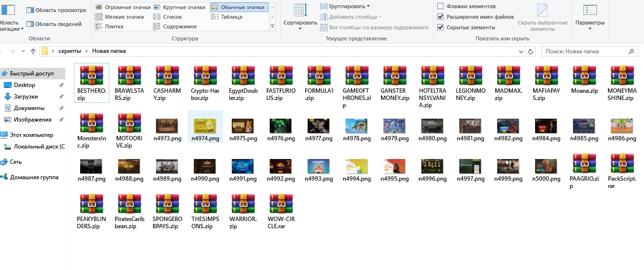The height and width of the screenshot is (270, 644).
Task: Open the Группировать dropdown
Action: (345, 6)
